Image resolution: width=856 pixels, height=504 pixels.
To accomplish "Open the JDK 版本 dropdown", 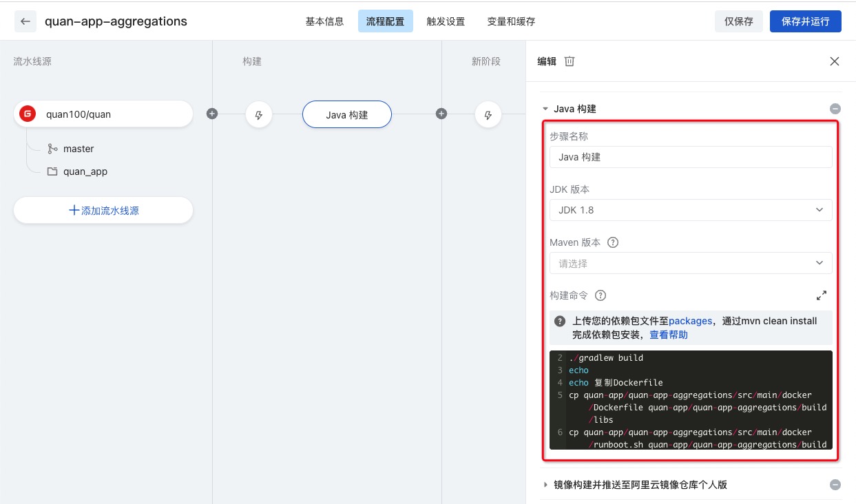I will click(x=691, y=210).
